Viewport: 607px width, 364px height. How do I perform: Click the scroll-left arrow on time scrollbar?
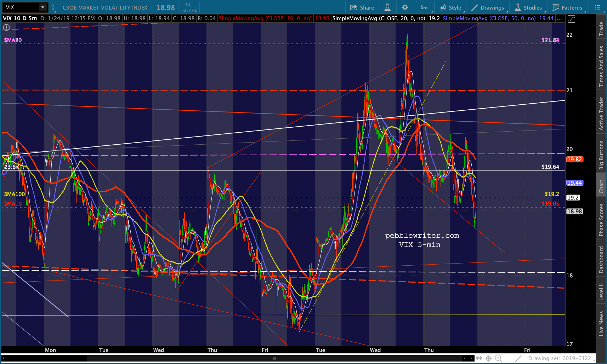click(x=4, y=358)
